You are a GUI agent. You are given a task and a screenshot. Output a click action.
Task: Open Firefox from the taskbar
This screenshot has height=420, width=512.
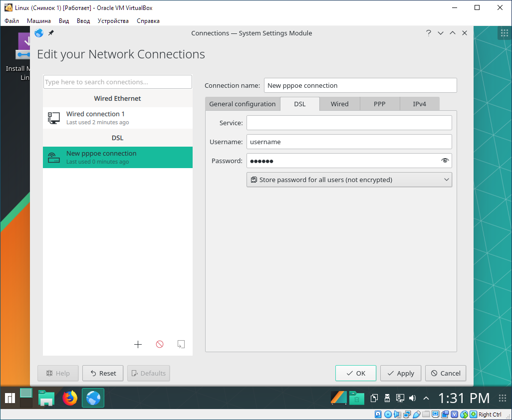pyautogui.click(x=70, y=398)
